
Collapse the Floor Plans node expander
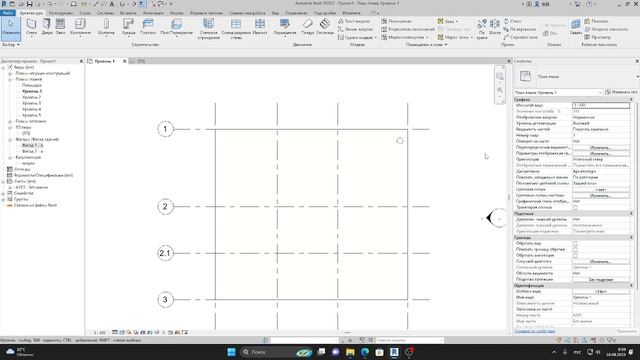click(x=10, y=79)
